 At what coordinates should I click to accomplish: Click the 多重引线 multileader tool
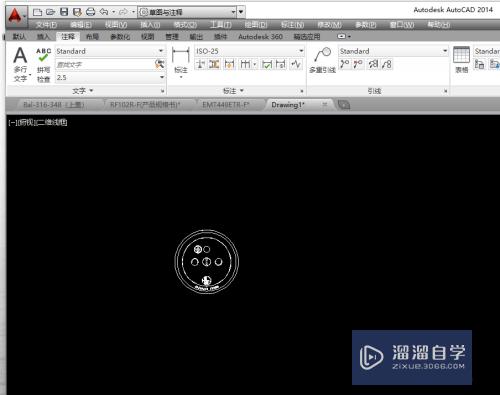pyautogui.click(x=322, y=60)
